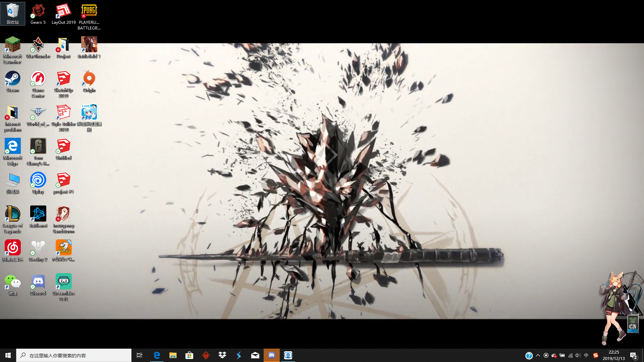This screenshot has width=644, height=362.
Task: Open the Origin launcher
Action: [x=89, y=80]
